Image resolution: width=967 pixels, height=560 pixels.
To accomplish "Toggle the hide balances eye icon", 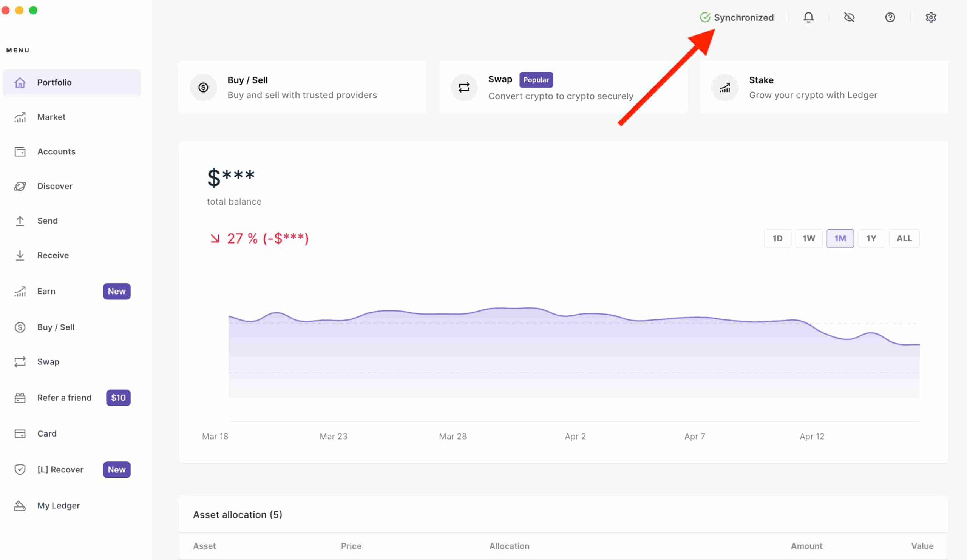I will (x=849, y=17).
